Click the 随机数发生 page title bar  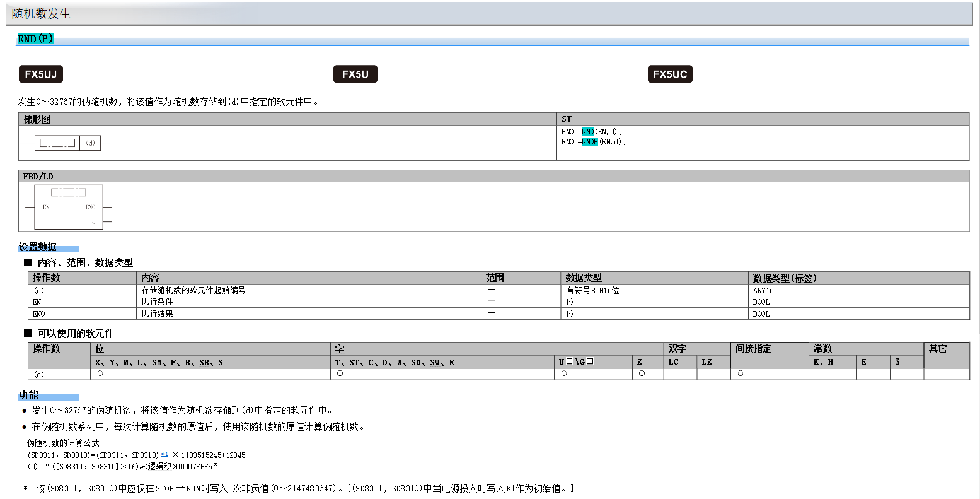(x=42, y=14)
